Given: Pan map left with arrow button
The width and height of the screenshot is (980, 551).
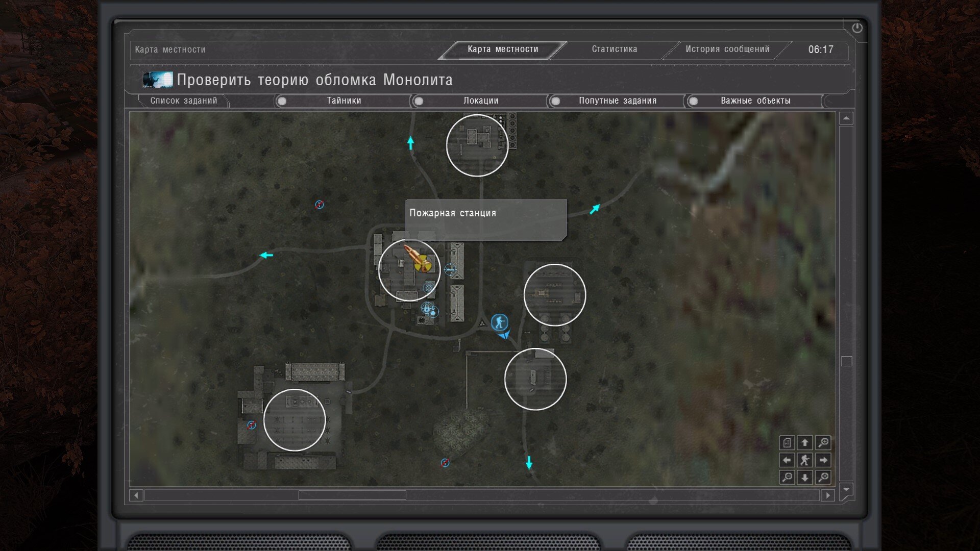Looking at the screenshot, I should click(787, 460).
